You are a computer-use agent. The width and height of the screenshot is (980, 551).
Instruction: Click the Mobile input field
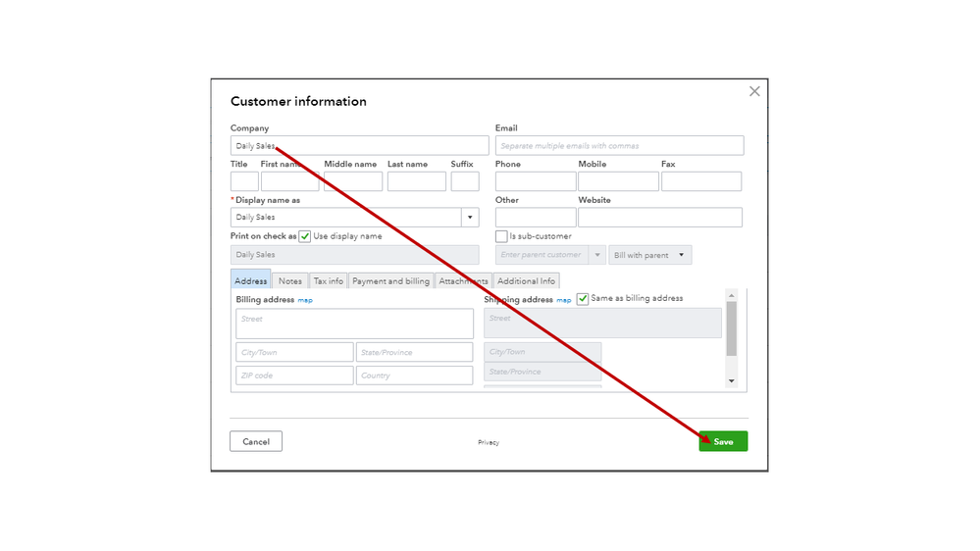[618, 181]
